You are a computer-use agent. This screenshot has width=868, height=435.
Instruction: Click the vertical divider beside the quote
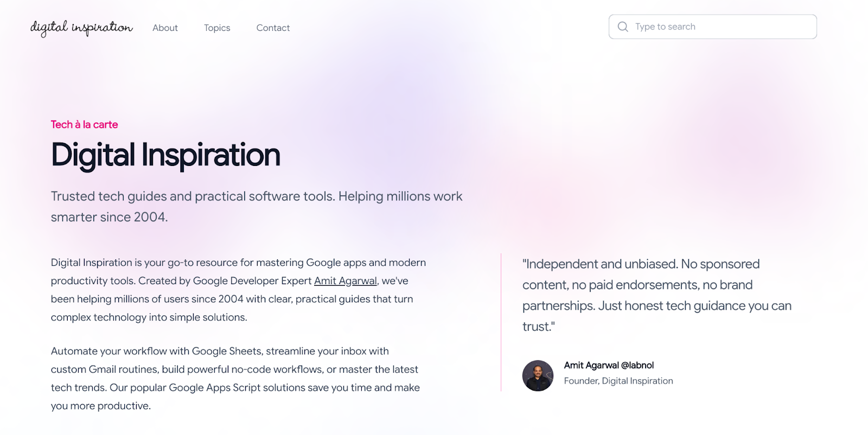pos(501,322)
